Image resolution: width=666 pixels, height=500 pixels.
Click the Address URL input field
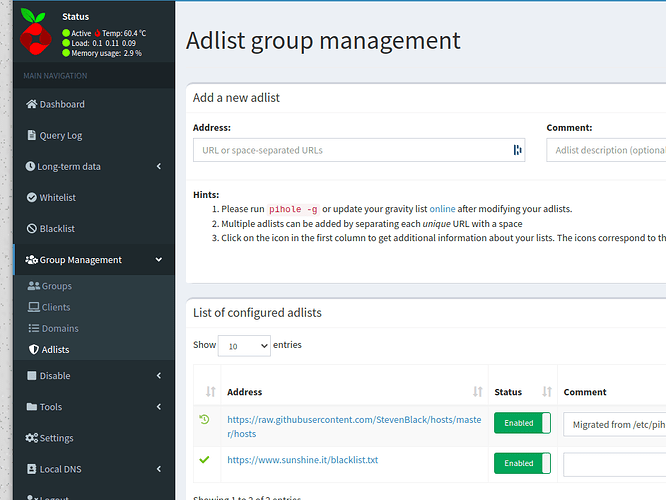click(350, 150)
